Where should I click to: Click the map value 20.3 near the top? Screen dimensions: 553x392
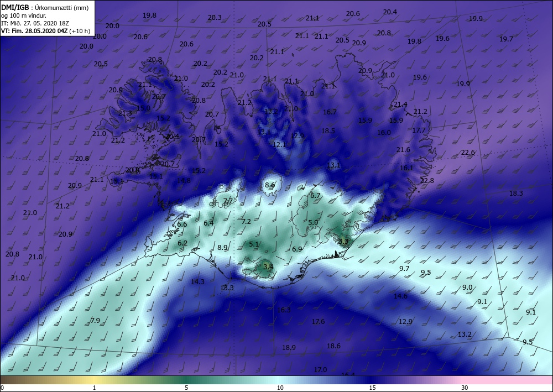[215, 18]
